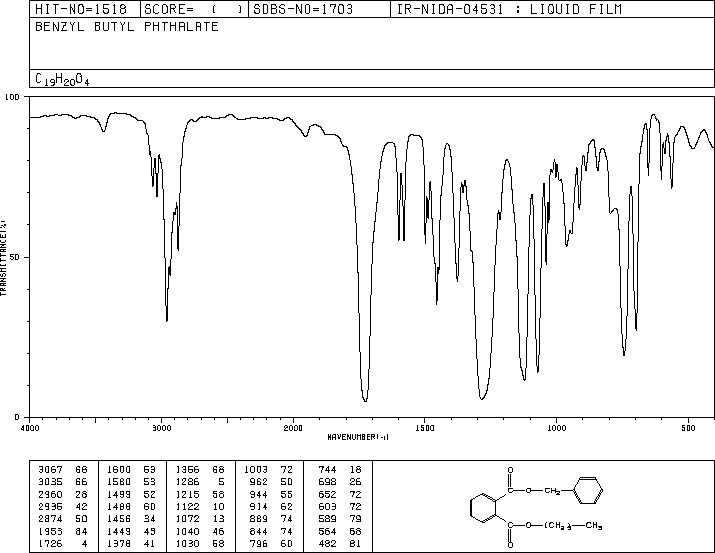The width and height of the screenshot is (715, 553).
Task: Click the 1449 peak table entry
Action: coord(131,531)
